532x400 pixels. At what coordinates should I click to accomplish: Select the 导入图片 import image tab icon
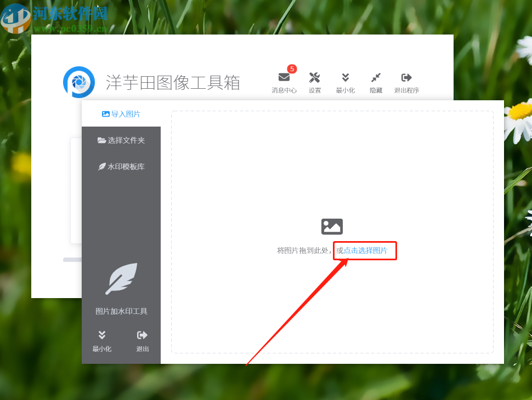(x=105, y=114)
